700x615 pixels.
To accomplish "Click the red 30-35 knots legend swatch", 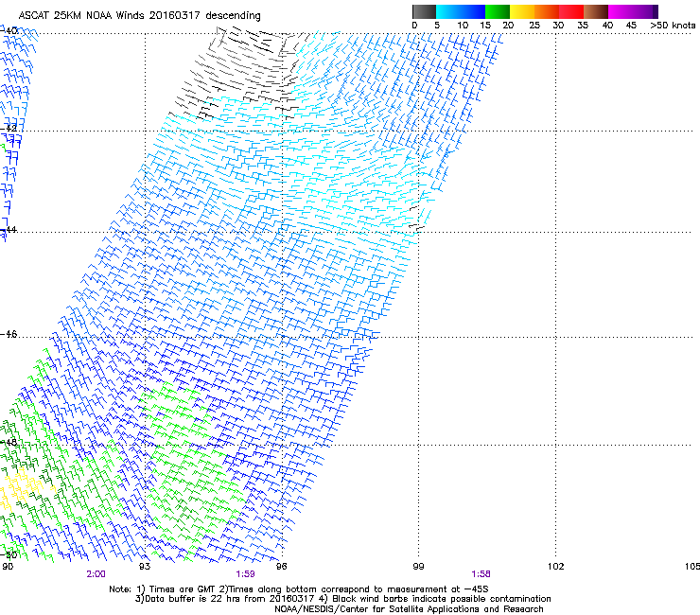I will point(571,11).
